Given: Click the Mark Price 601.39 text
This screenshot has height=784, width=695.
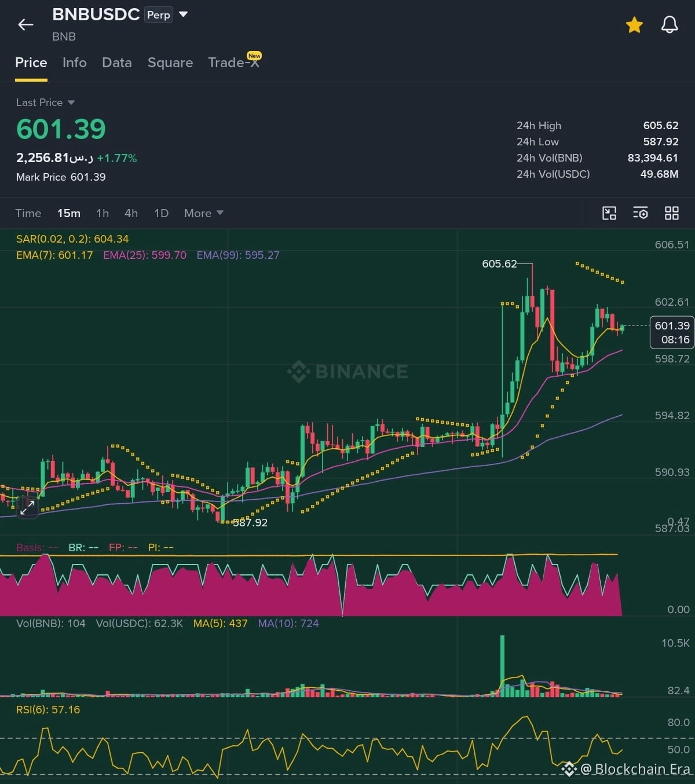Looking at the screenshot, I should pyautogui.click(x=61, y=177).
